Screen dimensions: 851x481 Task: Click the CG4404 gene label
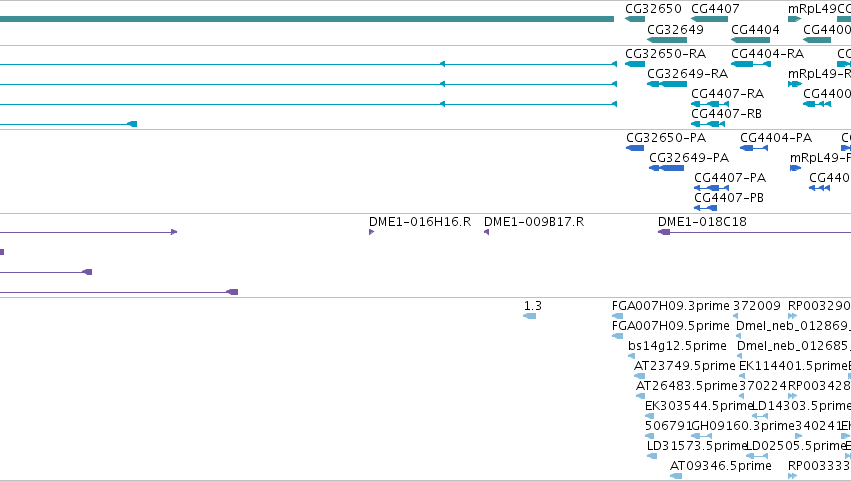click(x=755, y=30)
